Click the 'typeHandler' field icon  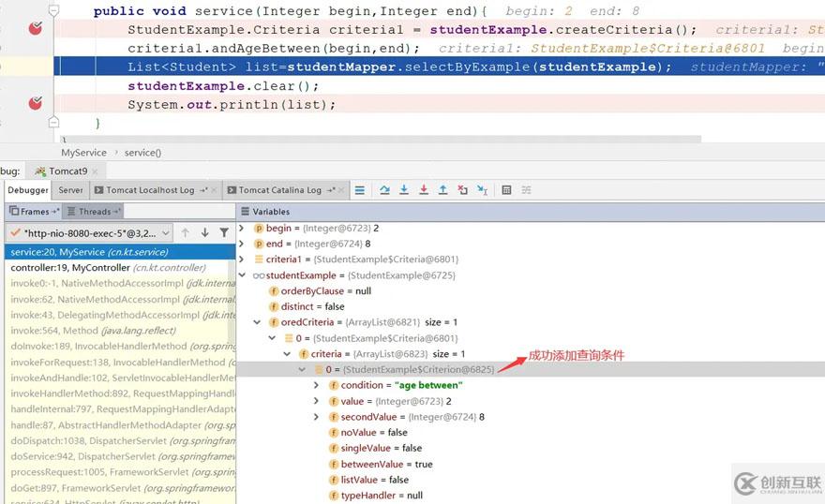[334, 496]
